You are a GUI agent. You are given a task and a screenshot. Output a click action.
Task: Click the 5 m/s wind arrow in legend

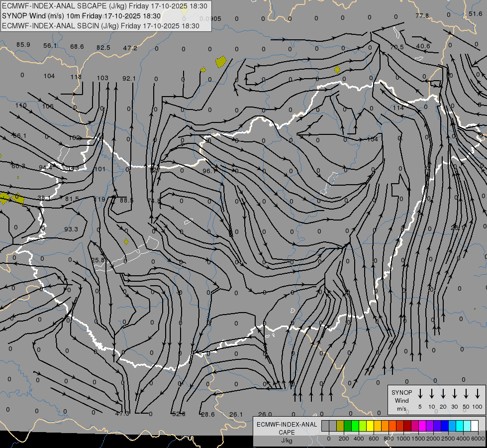tap(420, 394)
